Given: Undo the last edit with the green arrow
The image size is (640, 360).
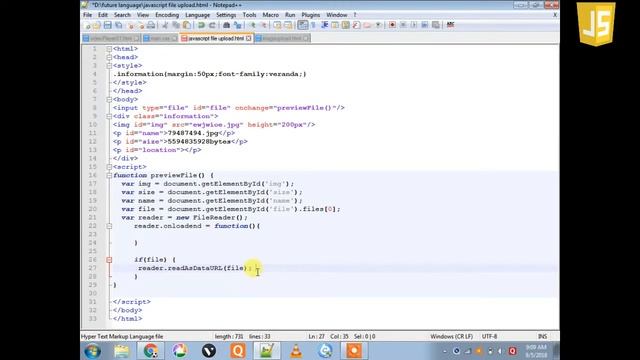Looking at the screenshot, I should click(201, 25).
